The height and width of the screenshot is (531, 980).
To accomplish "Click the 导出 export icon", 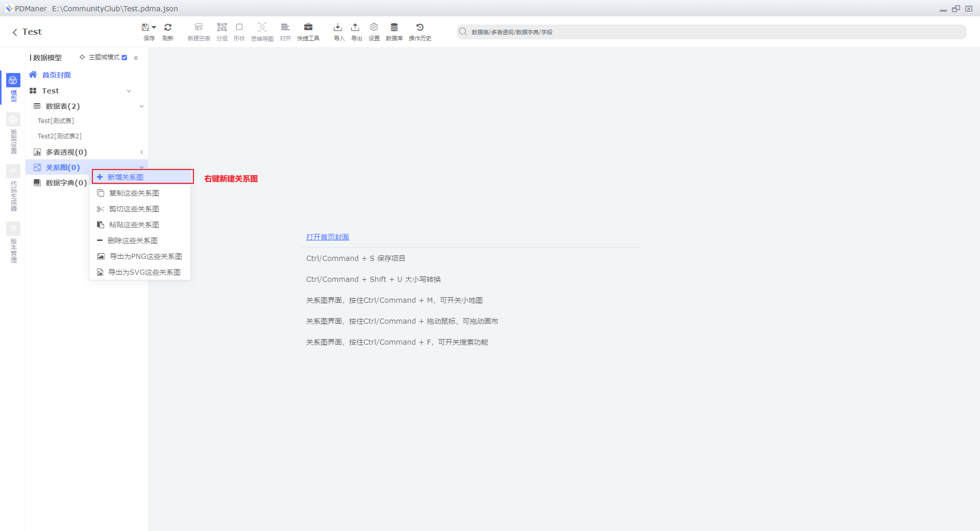I will pos(355,27).
